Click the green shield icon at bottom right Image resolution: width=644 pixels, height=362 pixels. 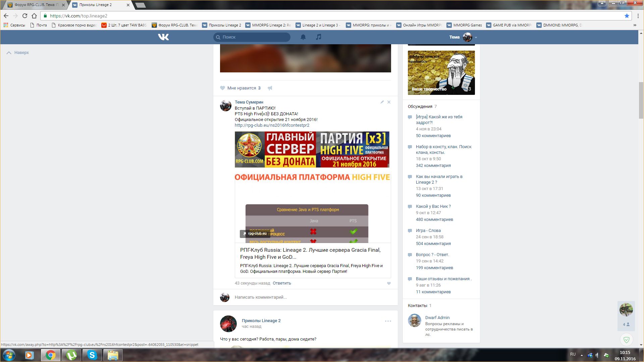pyautogui.click(x=626, y=340)
